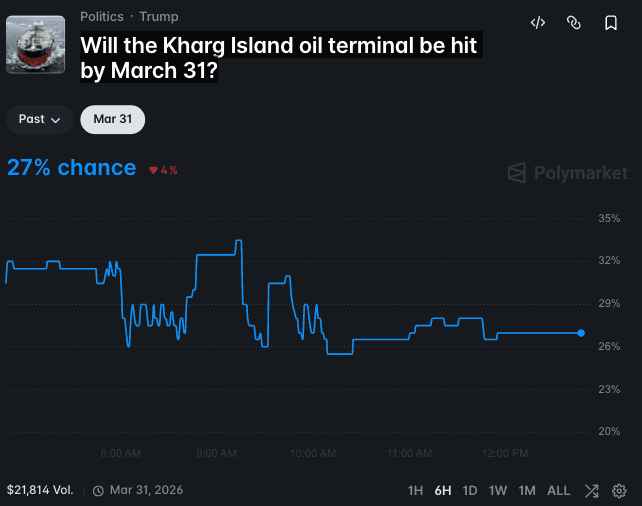The width and height of the screenshot is (642, 506).
Task: Switch chart range to 1H
Action: [416, 491]
